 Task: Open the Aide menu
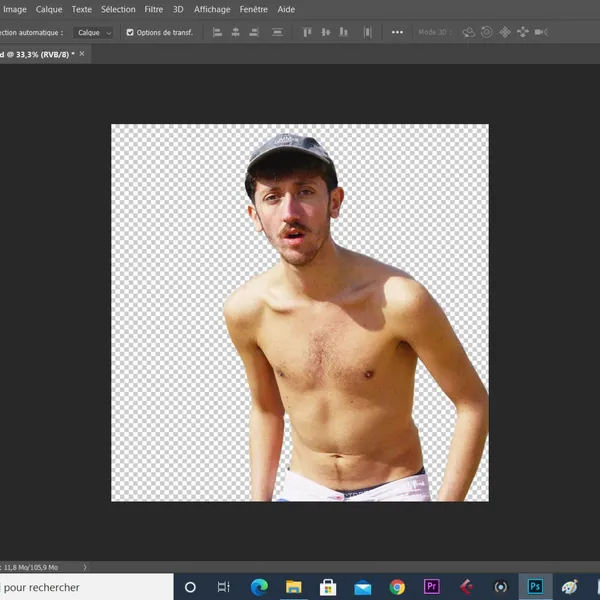[x=286, y=9]
